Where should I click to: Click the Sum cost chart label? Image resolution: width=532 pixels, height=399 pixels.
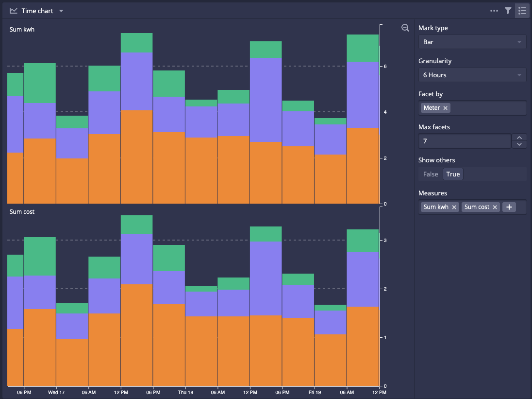click(22, 212)
